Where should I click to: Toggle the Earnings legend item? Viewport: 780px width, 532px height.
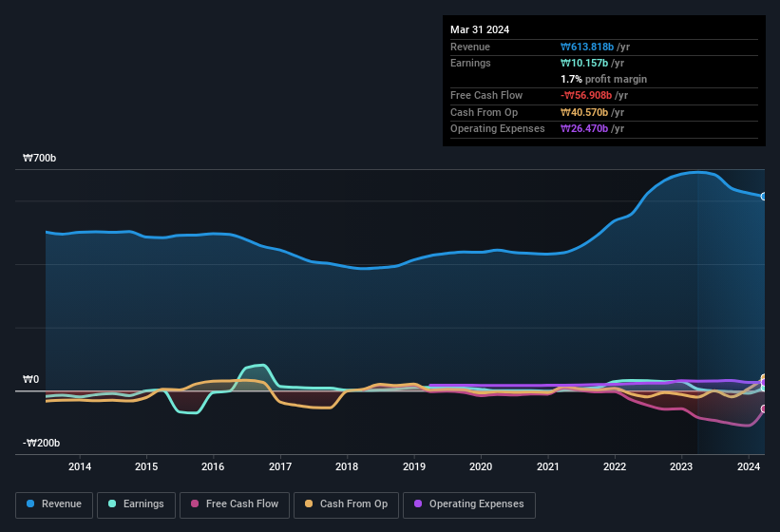[136, 503]
